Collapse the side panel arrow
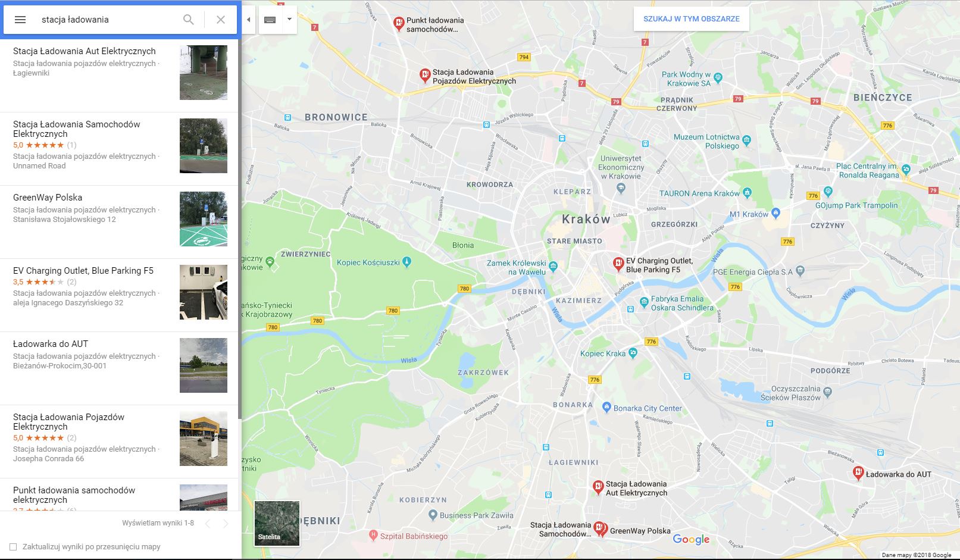Viewport: 960px width, 560px height. click(248, 20)
